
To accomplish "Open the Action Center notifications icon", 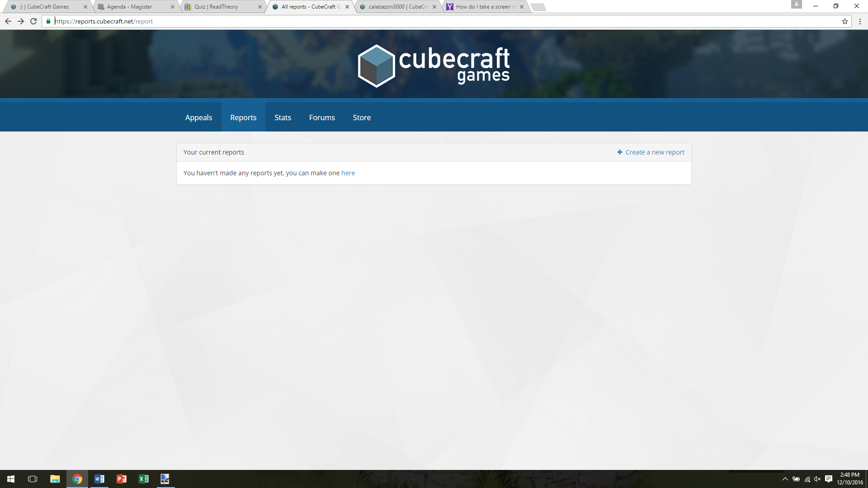I will 829,479.
